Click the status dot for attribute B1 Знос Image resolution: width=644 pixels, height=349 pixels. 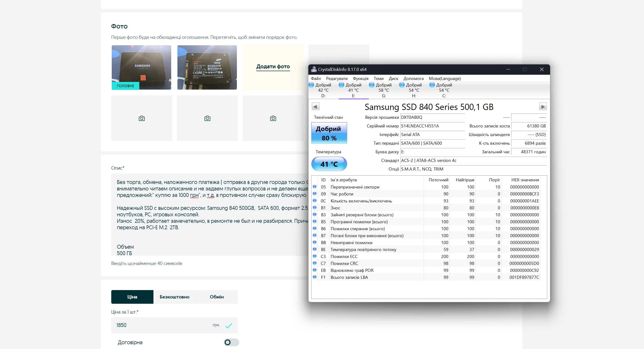tap(315, 208)
